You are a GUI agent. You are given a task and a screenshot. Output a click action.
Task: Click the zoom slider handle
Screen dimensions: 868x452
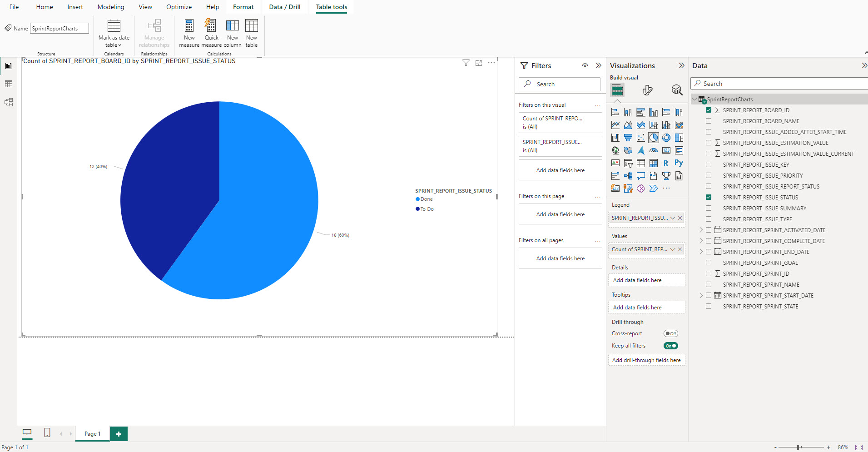(798, 447)
